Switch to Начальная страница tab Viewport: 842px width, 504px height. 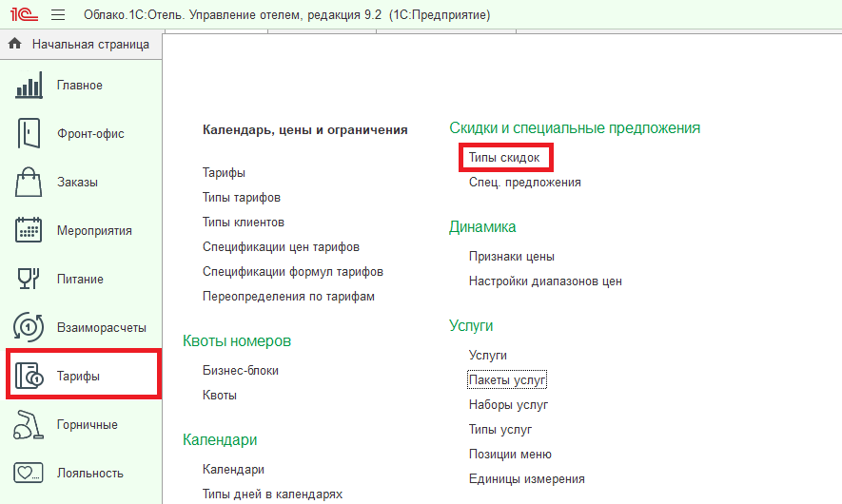[x=81, y=44]
